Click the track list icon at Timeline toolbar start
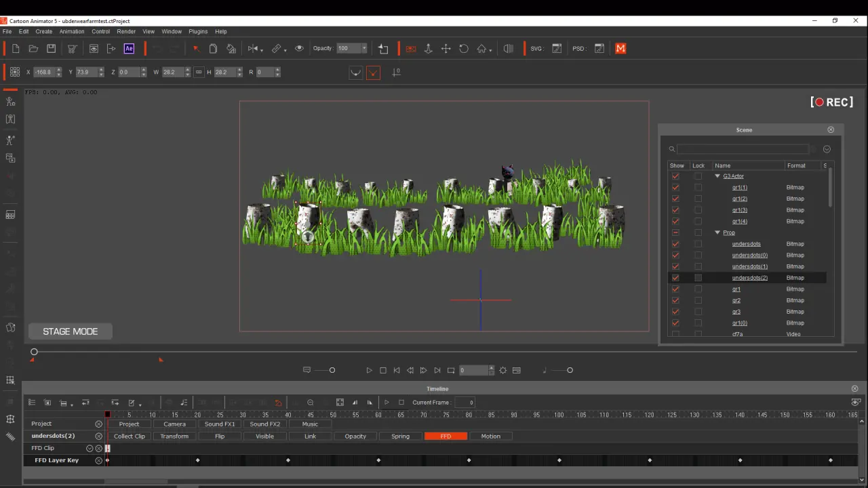 (x=31, y=403)
